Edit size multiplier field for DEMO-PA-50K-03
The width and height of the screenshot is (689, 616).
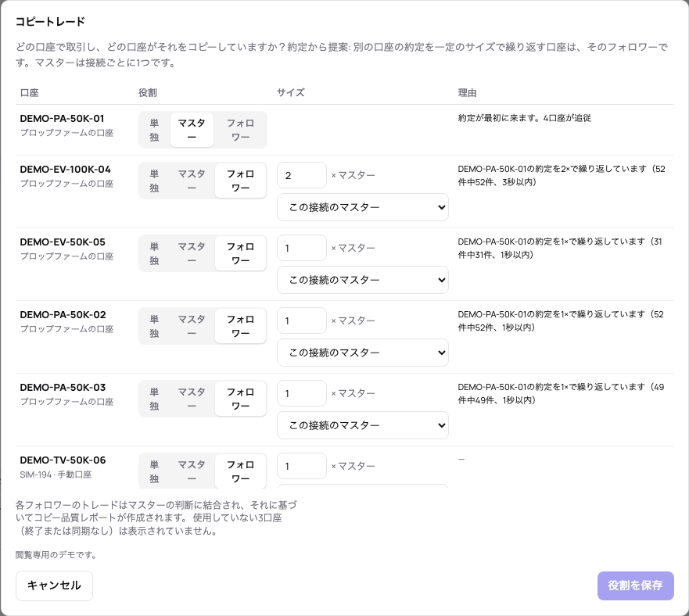tap(302, 394)
